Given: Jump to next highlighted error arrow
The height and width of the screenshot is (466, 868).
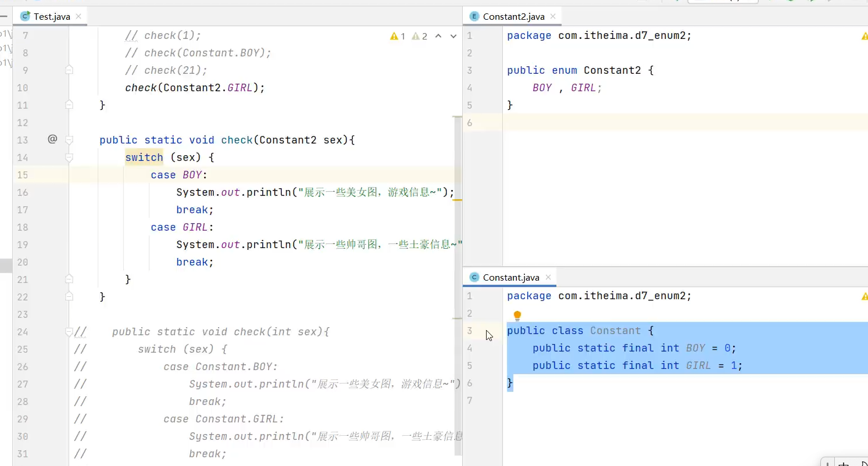Looking at the screenshot, I should coord(453,36).
